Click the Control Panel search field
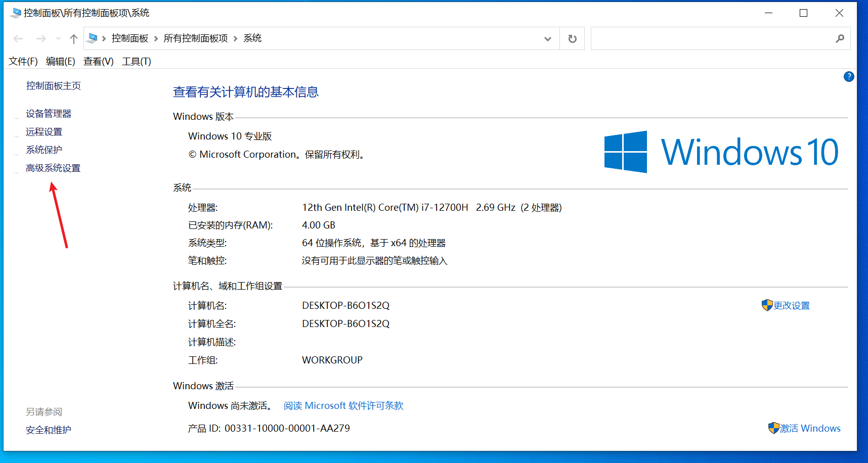868x463 pixels. pyautogui.click(x=711, y=39)
